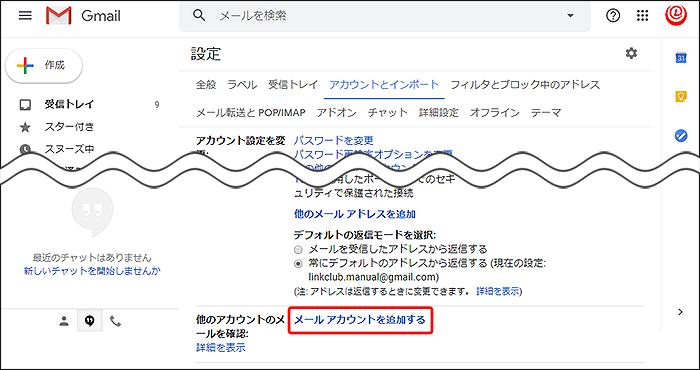Screen dimensions: 700x370
Task: Switch to the アドオン tab
Action: (337, 113)
